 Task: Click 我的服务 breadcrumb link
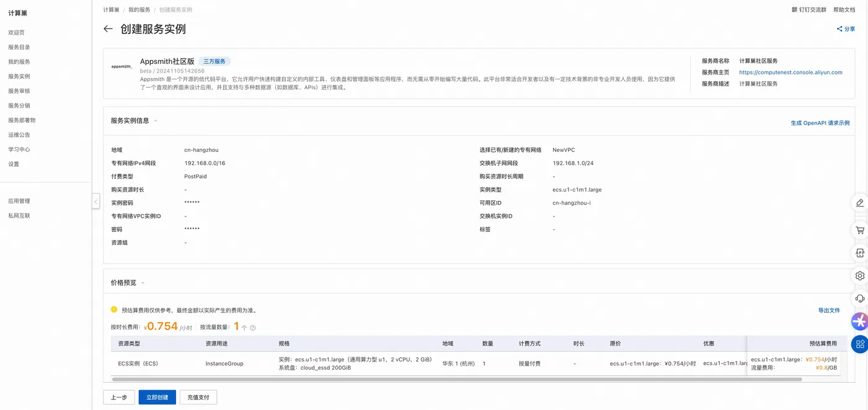click(x=139, y=10)
